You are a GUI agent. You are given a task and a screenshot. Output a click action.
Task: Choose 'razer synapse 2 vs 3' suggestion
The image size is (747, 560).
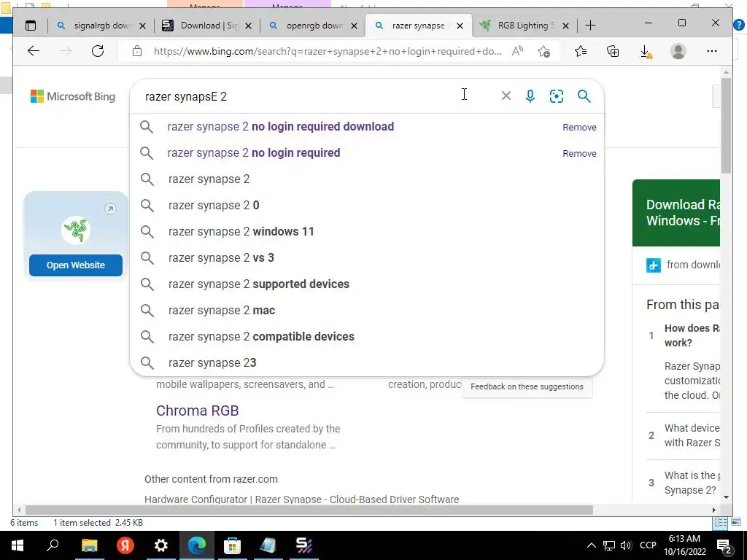(367, 257)
